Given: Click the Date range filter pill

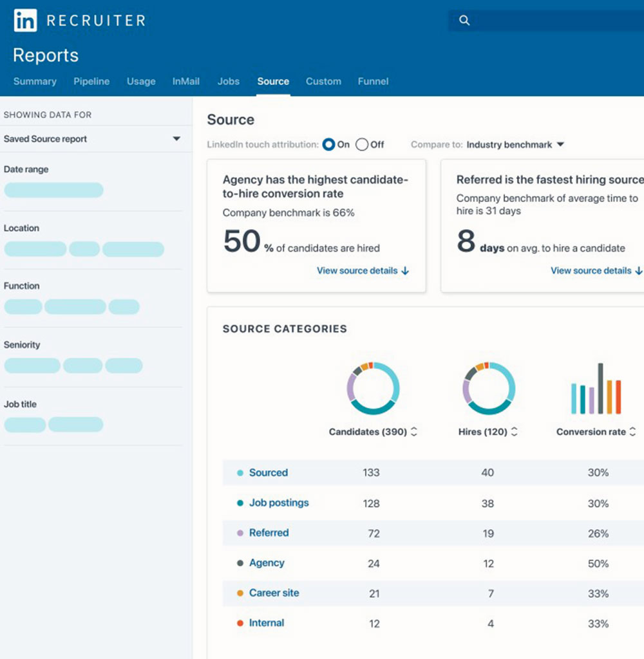Looking at the screenshot, I should tap(54, 190).
